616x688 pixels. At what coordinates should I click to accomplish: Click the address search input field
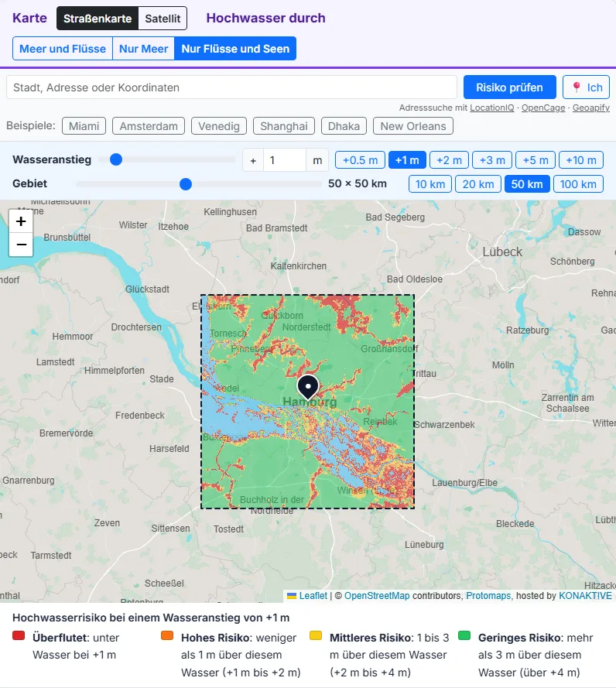click(x=231, y=87)
